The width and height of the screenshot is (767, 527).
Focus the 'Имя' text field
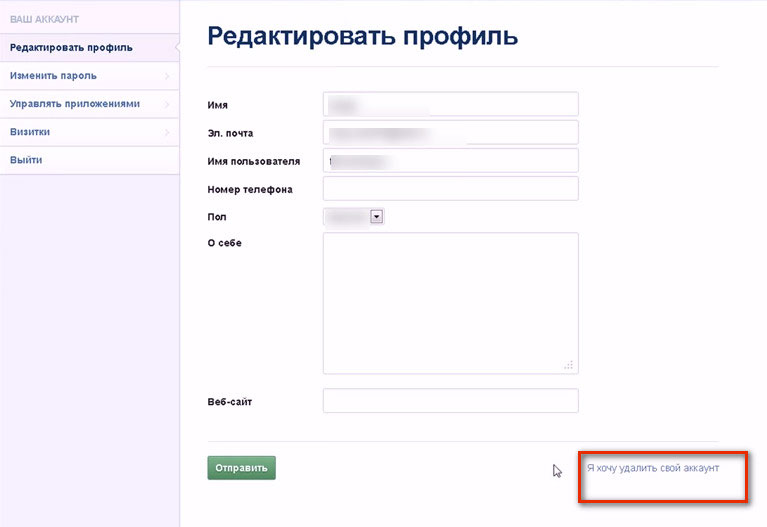451,104
